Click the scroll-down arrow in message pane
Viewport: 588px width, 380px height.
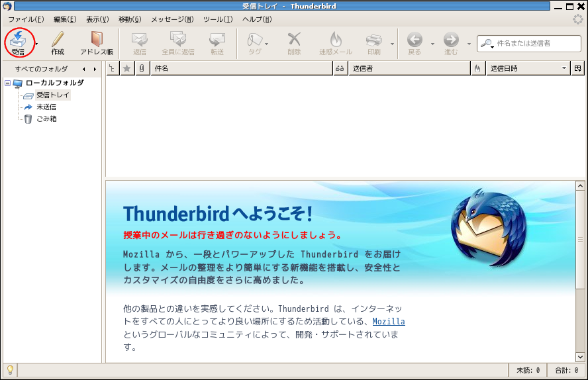click(x=580, y=357)
